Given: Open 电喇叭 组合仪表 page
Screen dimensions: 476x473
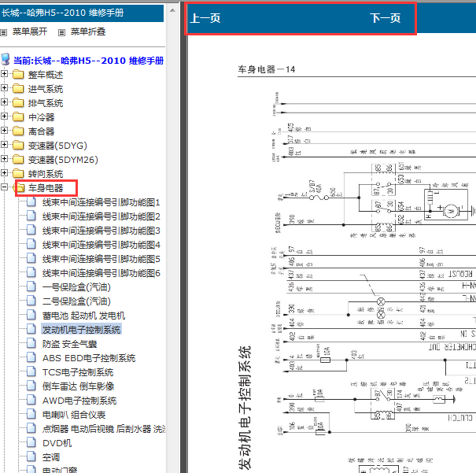Looking at the screenshot, I should pos(74,415).
